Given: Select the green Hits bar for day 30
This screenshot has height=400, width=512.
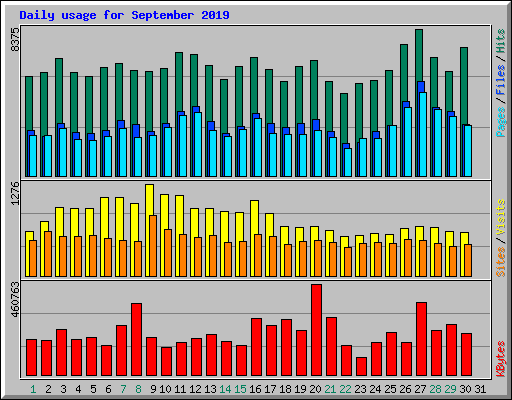Looking at the screenshot, I should click(464, 86).
